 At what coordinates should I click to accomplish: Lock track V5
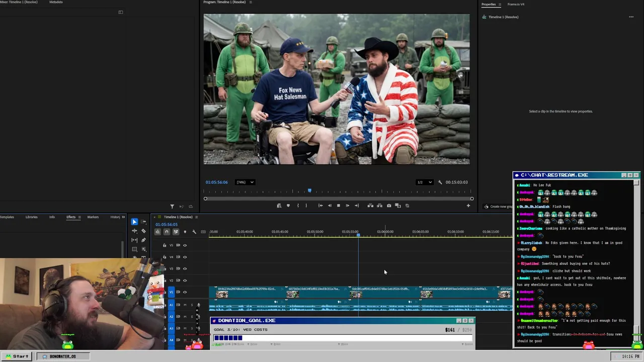[165, 245]
